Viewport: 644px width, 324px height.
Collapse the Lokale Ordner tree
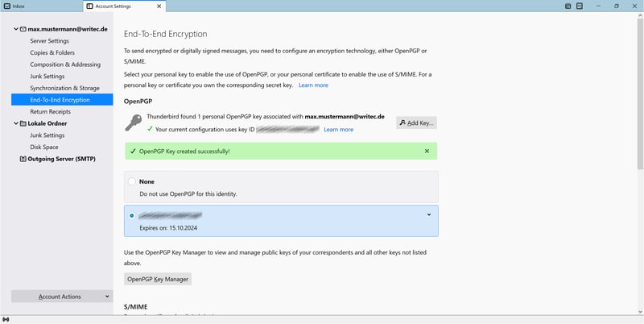16,123
